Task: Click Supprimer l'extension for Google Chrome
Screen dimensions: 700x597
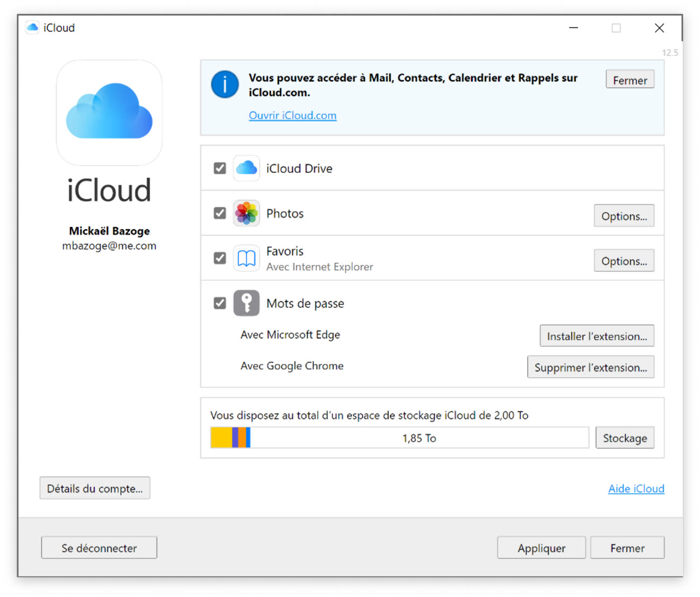Action: tap(591, 367)
